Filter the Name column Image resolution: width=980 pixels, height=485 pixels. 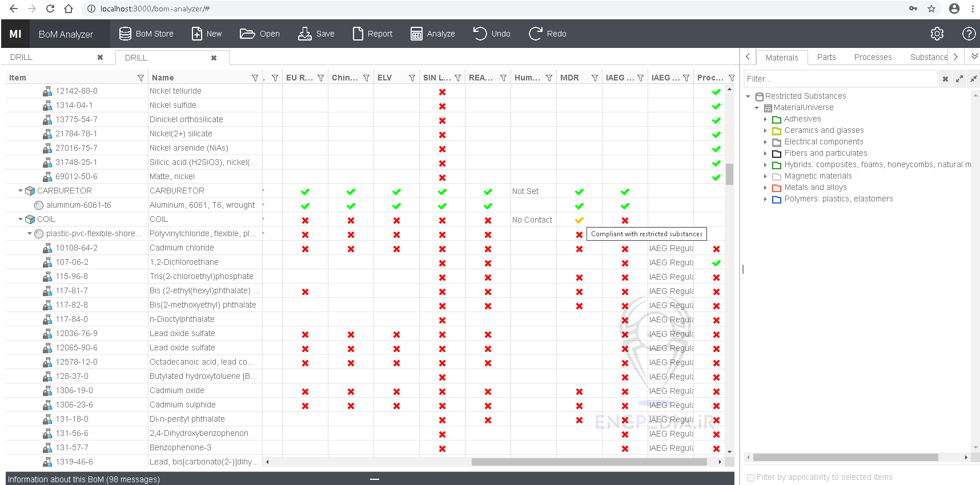click(255, 78)
